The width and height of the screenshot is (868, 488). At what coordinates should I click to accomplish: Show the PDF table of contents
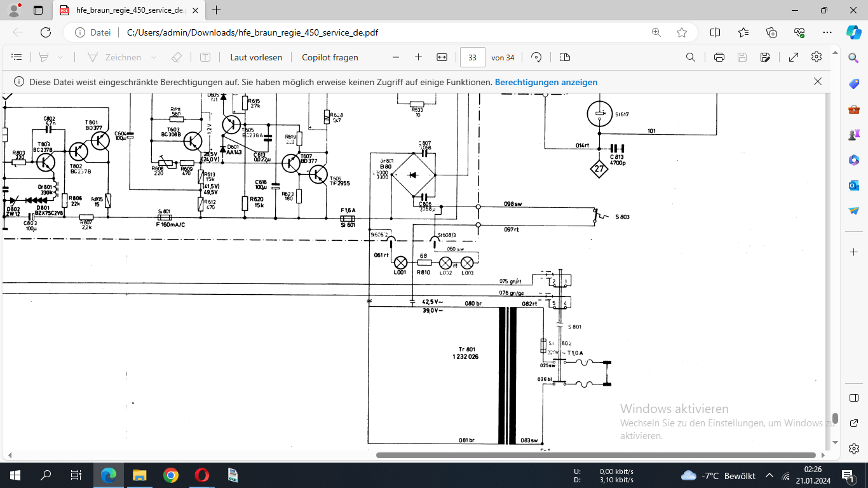click(x=17, y=57)
